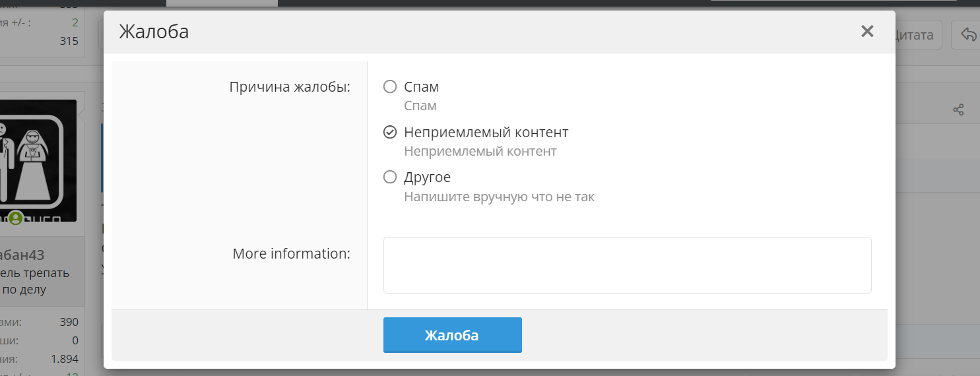Click the blue Жалоба submit button
The width and height of the screenshot is (980, 376).
coord(453,335)
